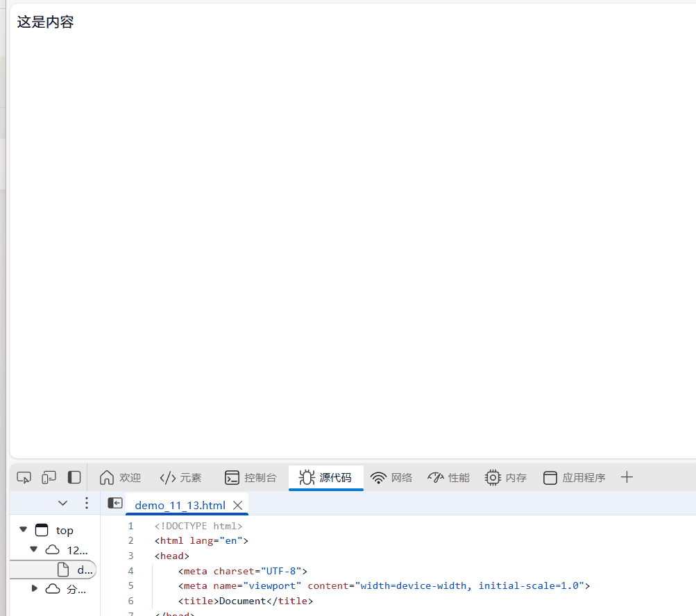Collapse the 12... cloud domain node
The width and height of the screenshot is (696, 616).
34,549
